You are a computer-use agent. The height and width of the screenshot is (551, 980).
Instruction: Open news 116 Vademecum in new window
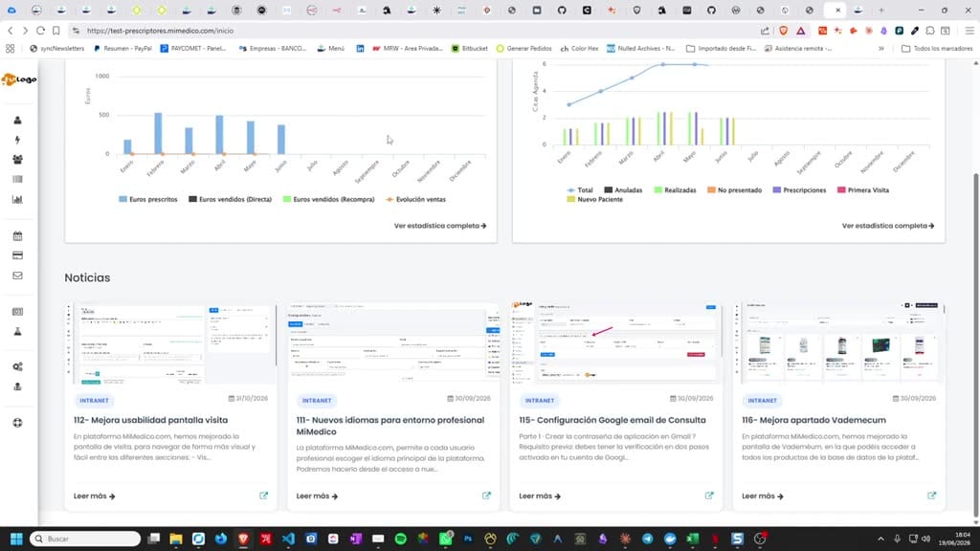pos(931,496)
